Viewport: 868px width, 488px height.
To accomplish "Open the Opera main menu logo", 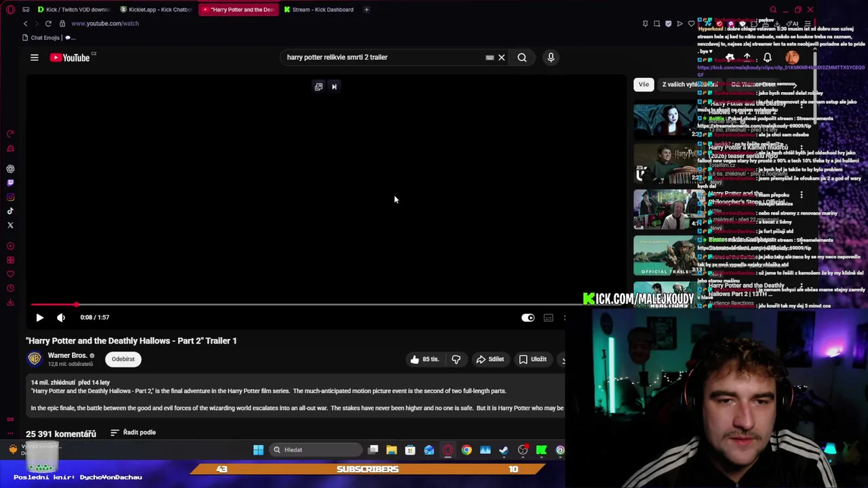I will [10, 9].
